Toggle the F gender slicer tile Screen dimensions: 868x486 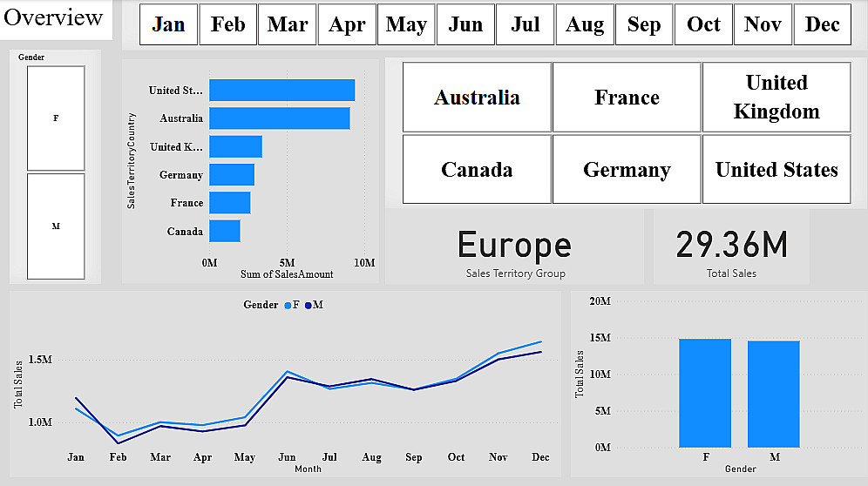coord(56,118)
